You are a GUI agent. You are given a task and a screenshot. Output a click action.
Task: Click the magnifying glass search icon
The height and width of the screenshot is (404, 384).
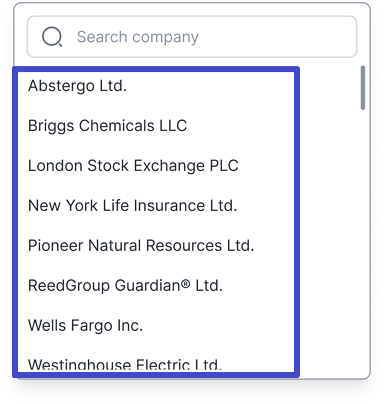tap(52, 37)
